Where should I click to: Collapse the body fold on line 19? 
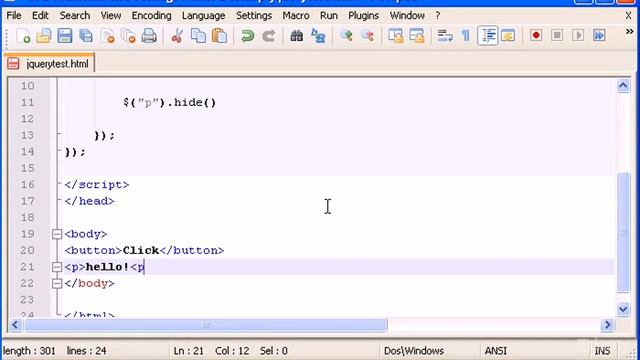[x=57, y=234]
